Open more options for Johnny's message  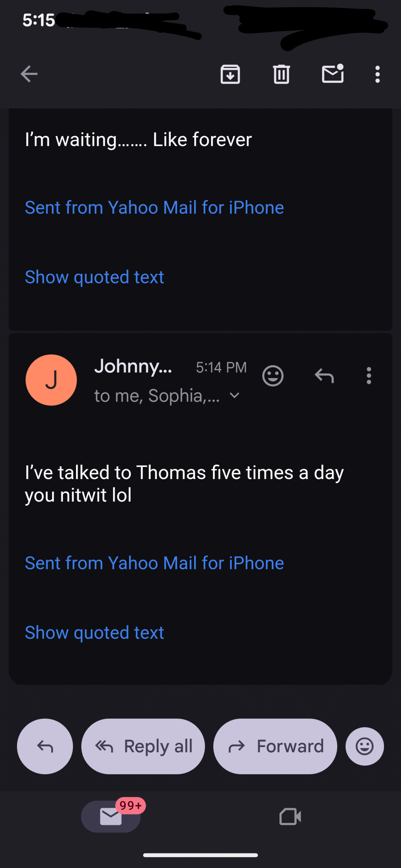pos(369,376)
